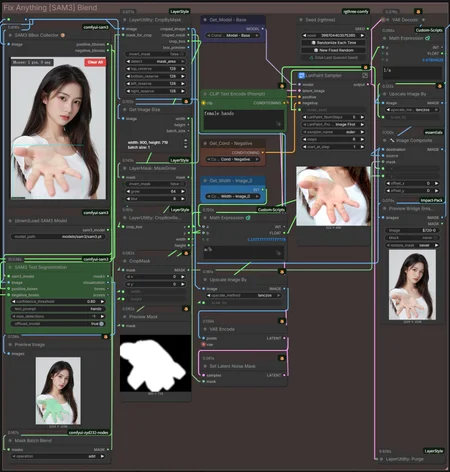Click the Preview Image thumbnail with green hand overlay

tap(58, 391)
